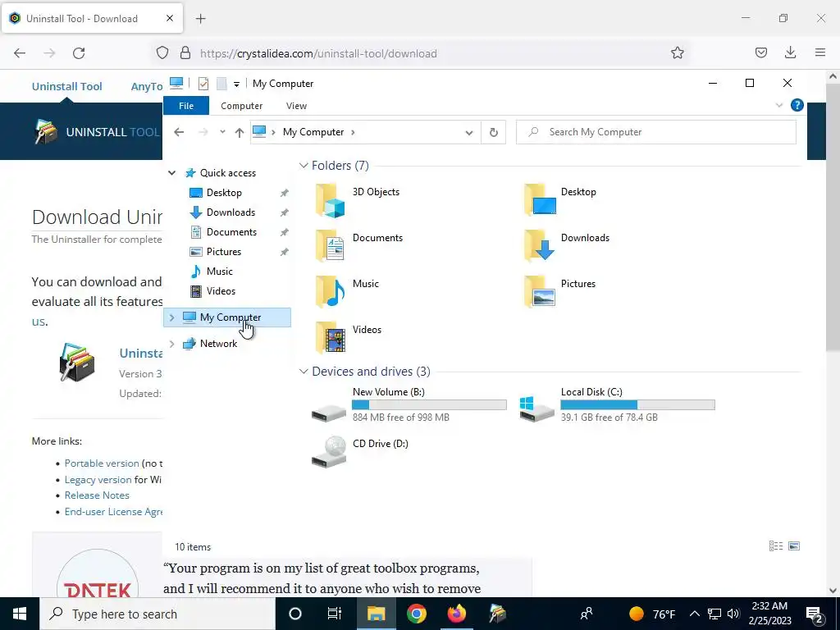The width and height of the screenshot is (840, 630).
Task: Select New Volume (B:) drive
Action: click(409, 405)
